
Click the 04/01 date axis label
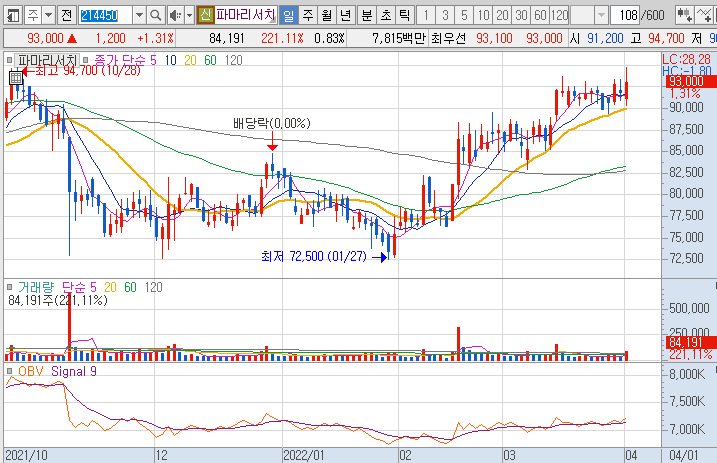[684, 455]
